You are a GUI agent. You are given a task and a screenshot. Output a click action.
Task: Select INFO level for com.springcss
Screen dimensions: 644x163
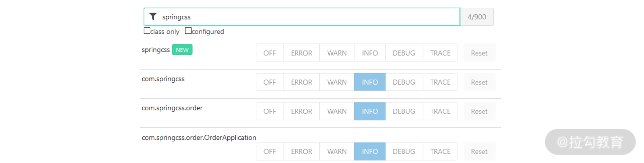click(x=370, y=82)
